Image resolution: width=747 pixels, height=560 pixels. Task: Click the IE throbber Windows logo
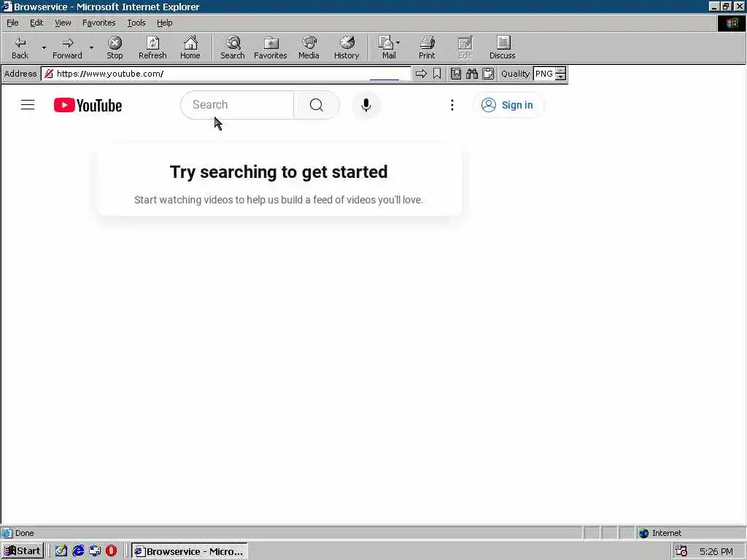731,23
